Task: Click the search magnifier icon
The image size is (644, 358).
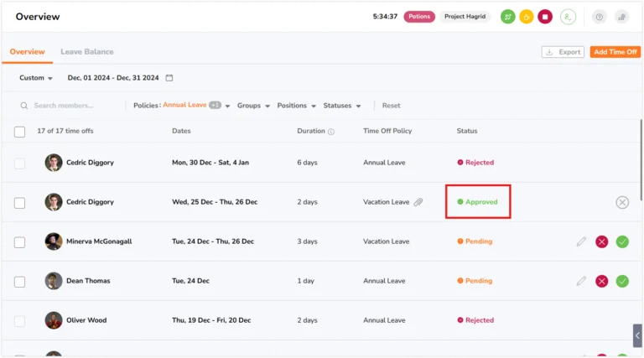Action: point(24,106)
